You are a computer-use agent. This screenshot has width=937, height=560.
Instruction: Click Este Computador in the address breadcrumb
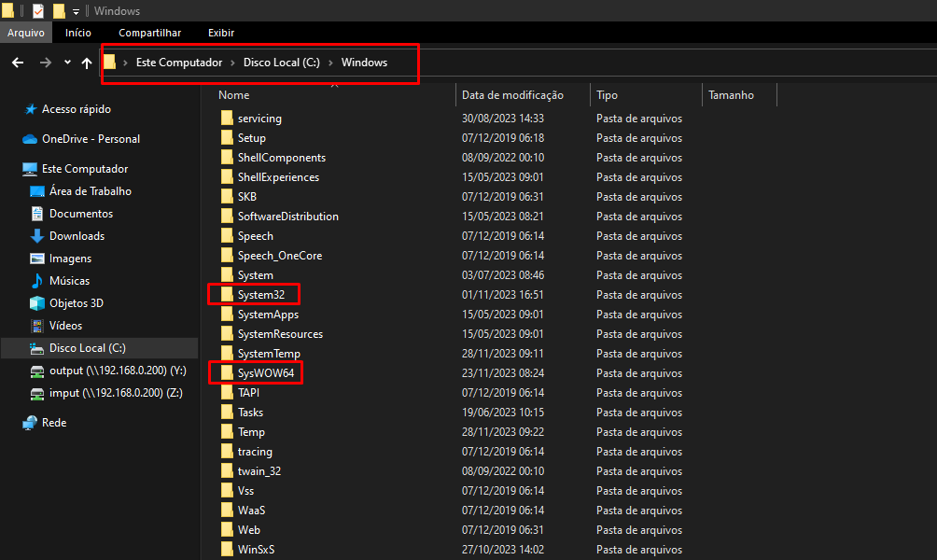[x=178, y=63]
